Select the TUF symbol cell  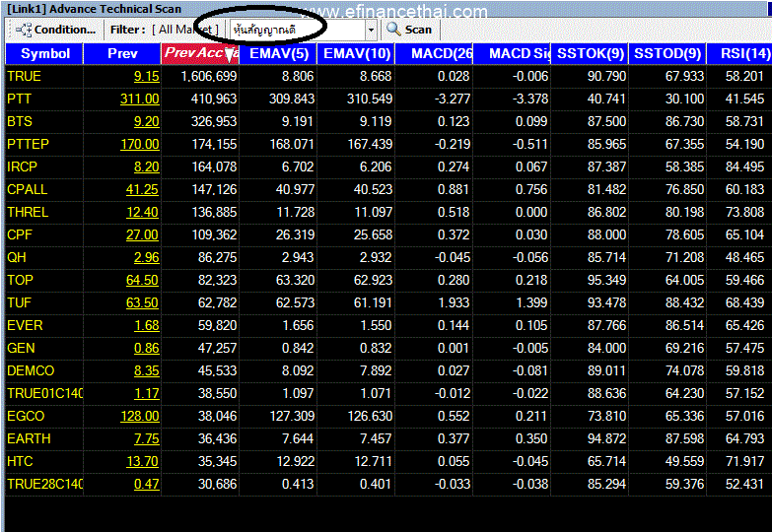[43, 303]
